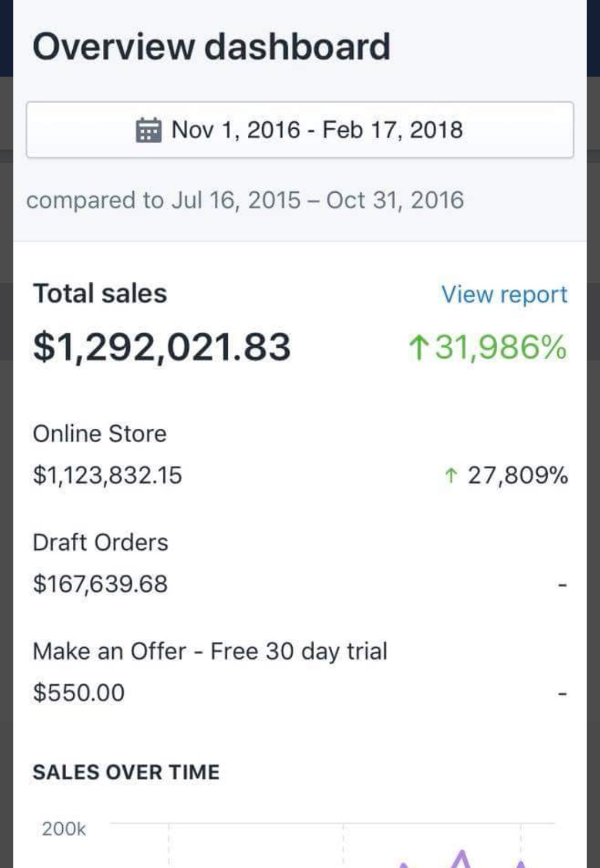Select the Online Store channel label
Screen dimensions: 600x868
pyautogui.click(x=99, y=434)
